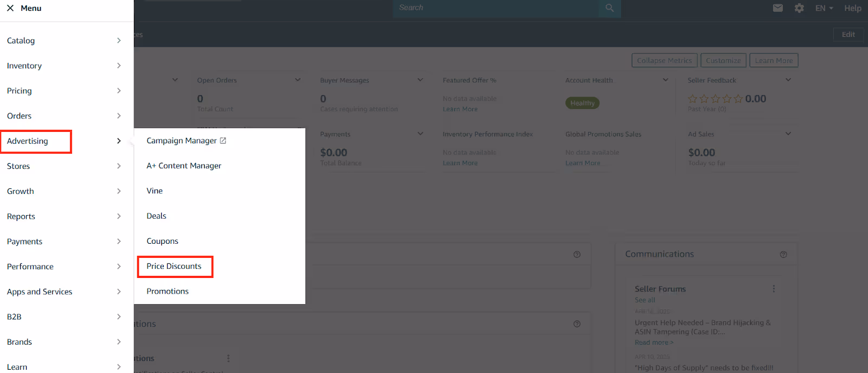This screenshot has width=868, height=373.
Task: Click the Ad Sales $0.00 value
Action: tap(701, 153)
